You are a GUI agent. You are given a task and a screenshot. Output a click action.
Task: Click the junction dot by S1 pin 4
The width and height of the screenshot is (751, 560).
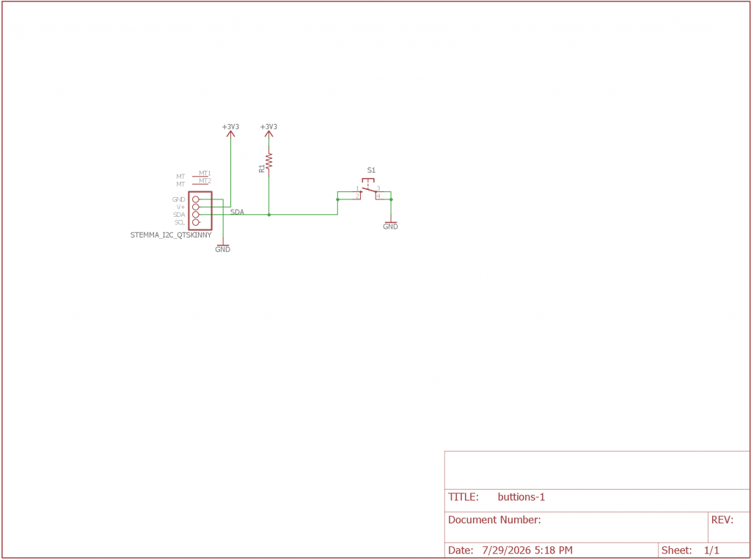click(x=391, y=199)
